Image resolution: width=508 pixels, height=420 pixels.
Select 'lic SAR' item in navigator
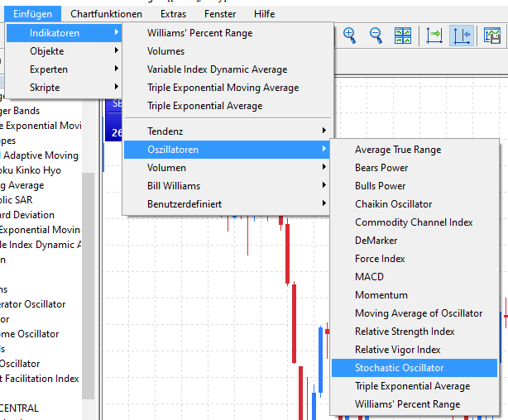(x=17, y=200)
